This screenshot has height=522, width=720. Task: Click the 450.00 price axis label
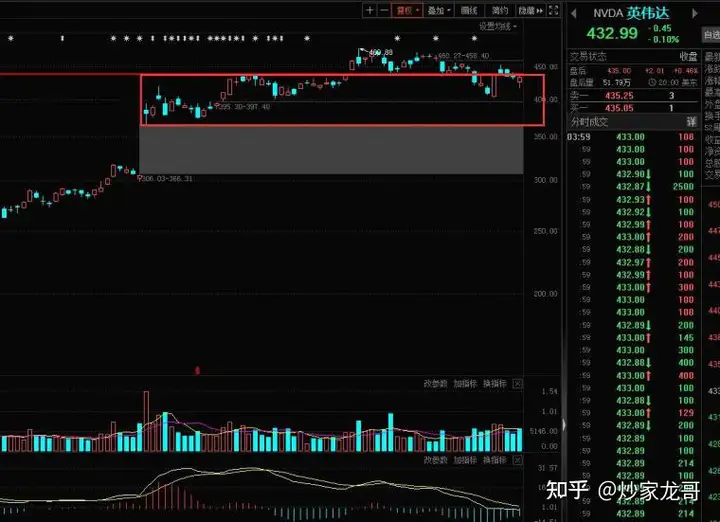click(x=546, y=67)
